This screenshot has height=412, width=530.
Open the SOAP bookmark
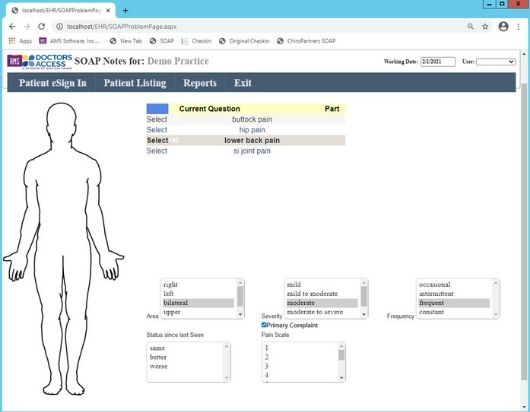coord(162,41)
